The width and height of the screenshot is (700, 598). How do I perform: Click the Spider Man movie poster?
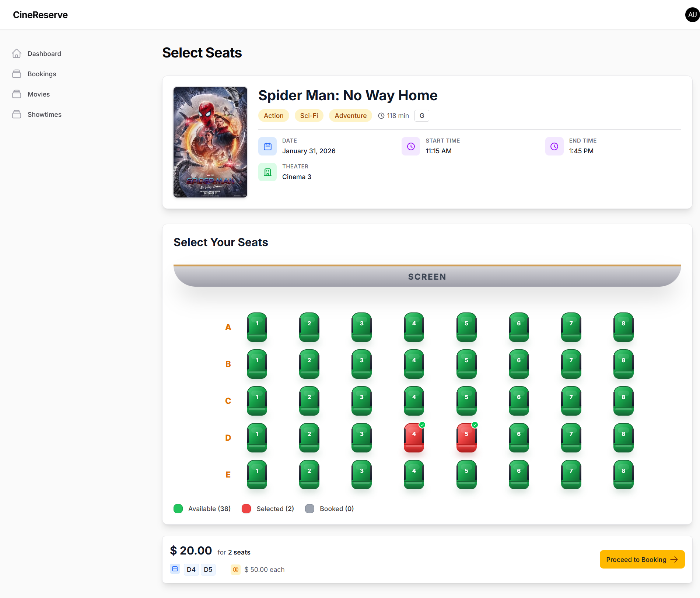click(210, 142)
